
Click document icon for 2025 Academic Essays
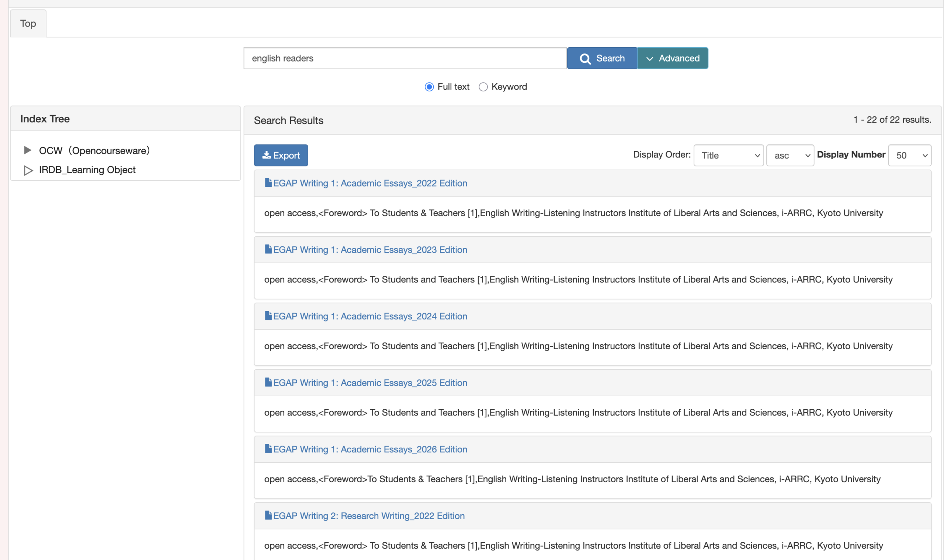268,382
